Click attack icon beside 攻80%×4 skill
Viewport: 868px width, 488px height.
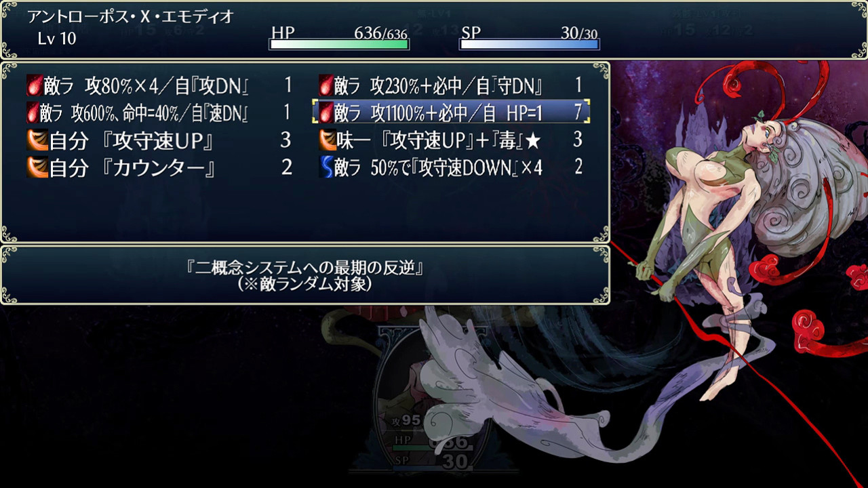[35, 86]
